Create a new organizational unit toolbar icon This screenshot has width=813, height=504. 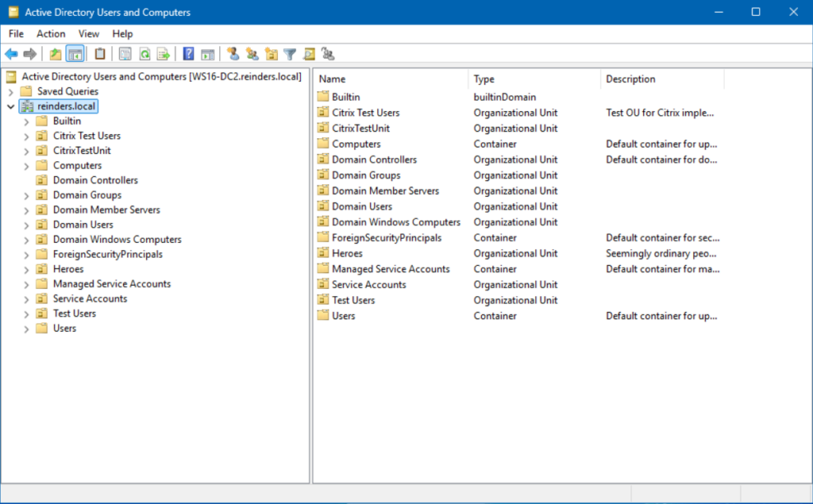coord(272,54)
